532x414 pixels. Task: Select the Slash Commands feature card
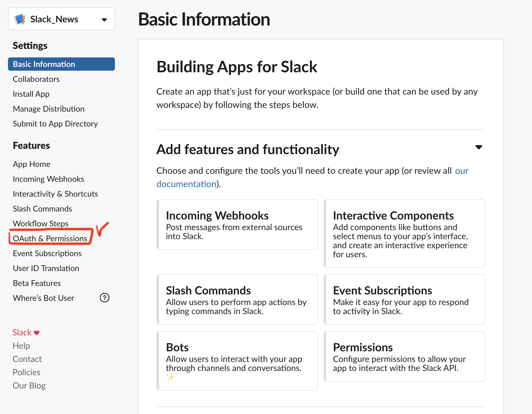point(237,299)
